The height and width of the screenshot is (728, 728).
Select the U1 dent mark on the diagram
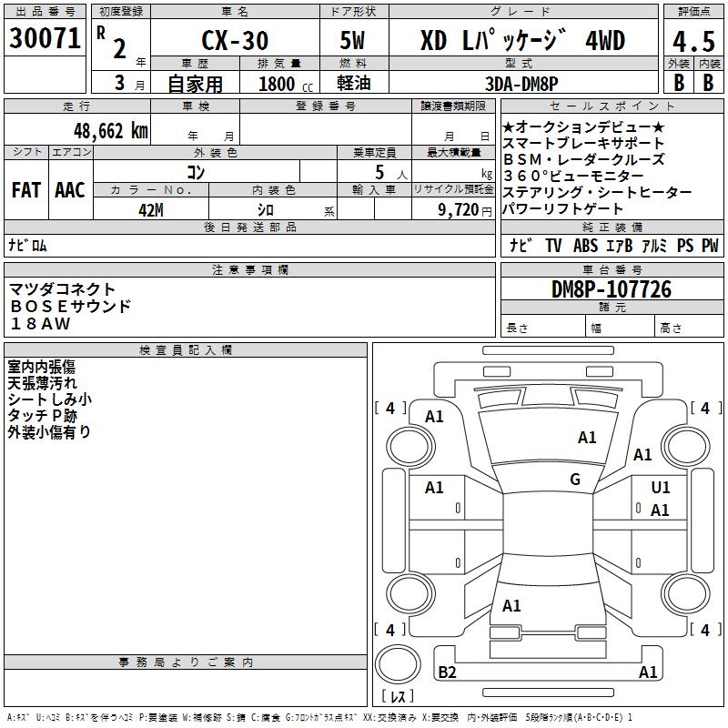pos(661,487)
